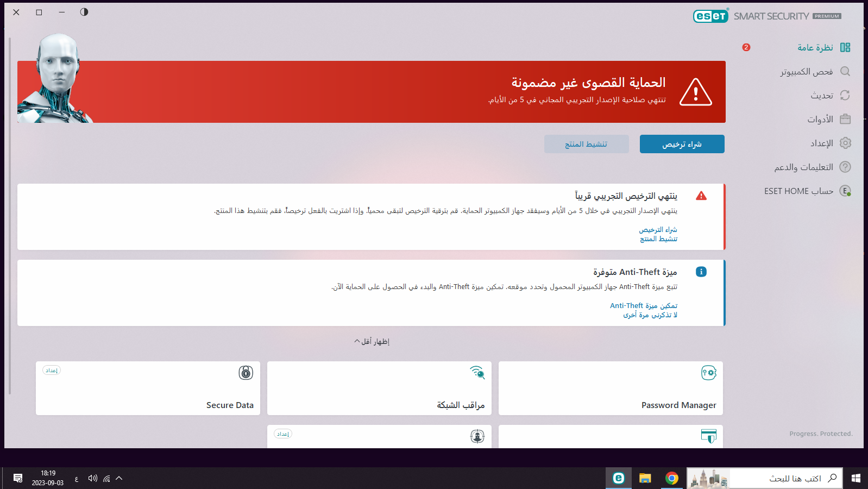This screenshot has width=868, height=489.
Task: Click the ESET HOME account icon
Action: click(x=845, y=191)
